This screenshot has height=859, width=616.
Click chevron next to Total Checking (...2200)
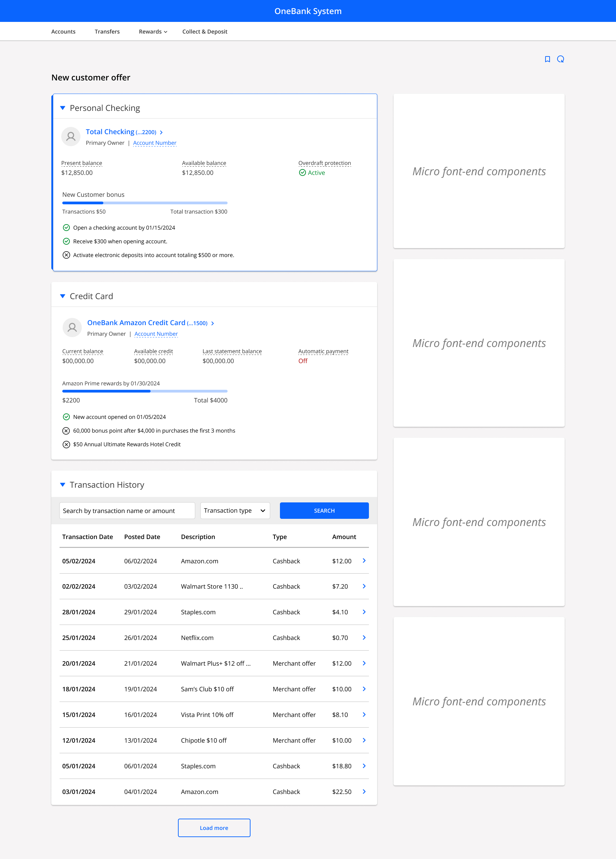click(162, 132)
